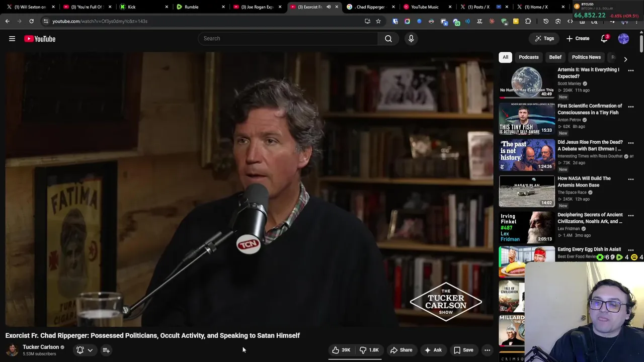644x362 pixels.
Task: Expand the subscription options chevron beside the bell
Action: 90,350
